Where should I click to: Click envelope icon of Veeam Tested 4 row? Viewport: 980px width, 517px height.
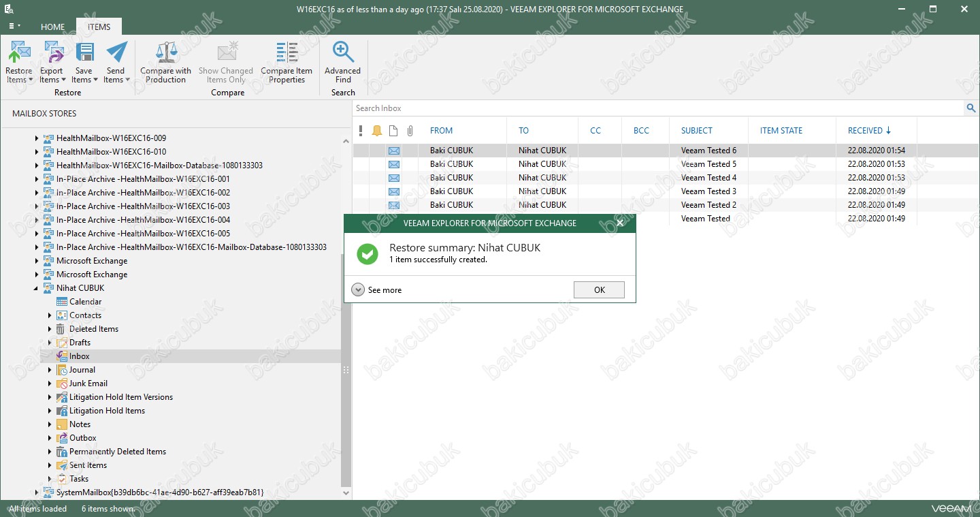coord(394,178)
